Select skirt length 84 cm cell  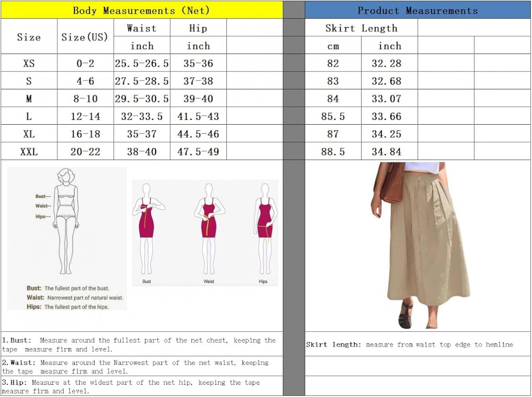coord(333,98)
